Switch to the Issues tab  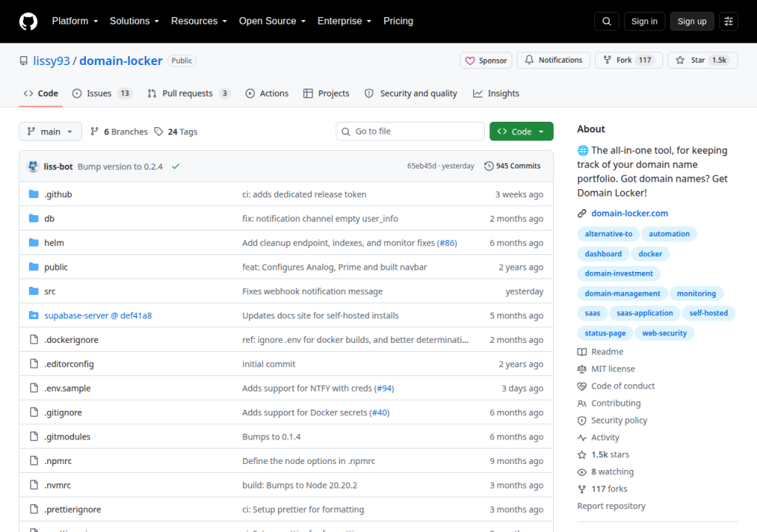coord(102,94)
